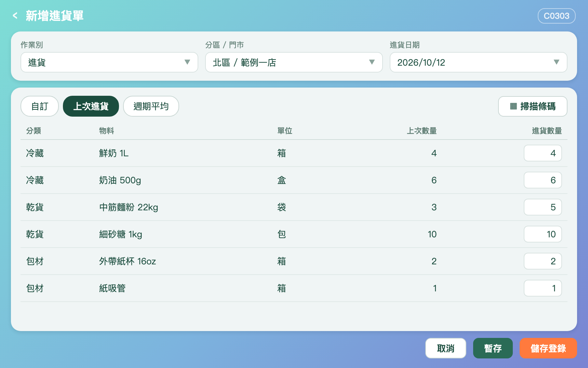Click the unit 包 in the 細砂糖 row
588x368 pixels.
click(281, 234)
